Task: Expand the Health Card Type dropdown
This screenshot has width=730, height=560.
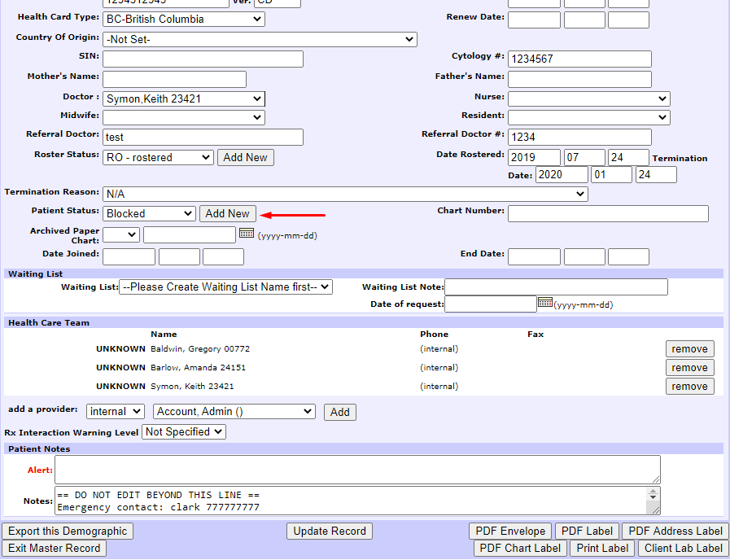Action: click(184, 19)
